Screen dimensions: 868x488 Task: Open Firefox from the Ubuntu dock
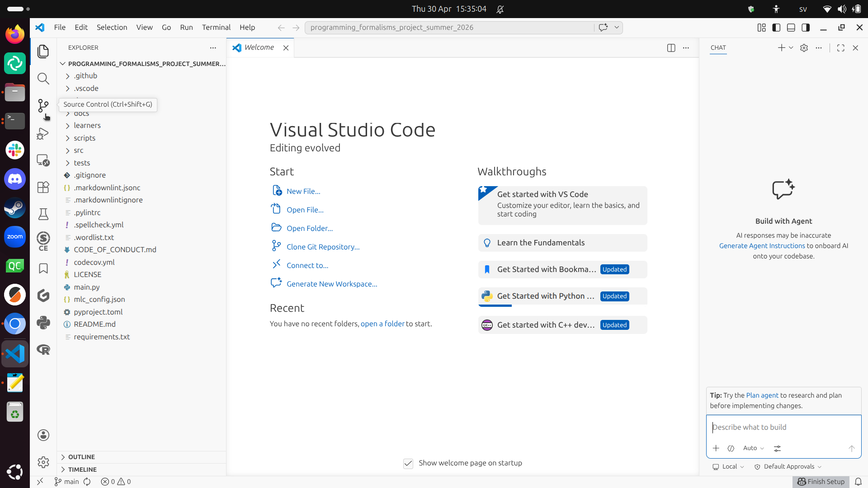tap(15, 34)
